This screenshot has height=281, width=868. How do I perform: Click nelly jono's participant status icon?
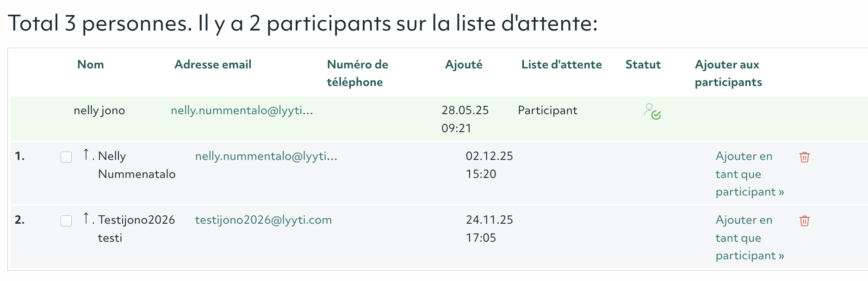652,111
